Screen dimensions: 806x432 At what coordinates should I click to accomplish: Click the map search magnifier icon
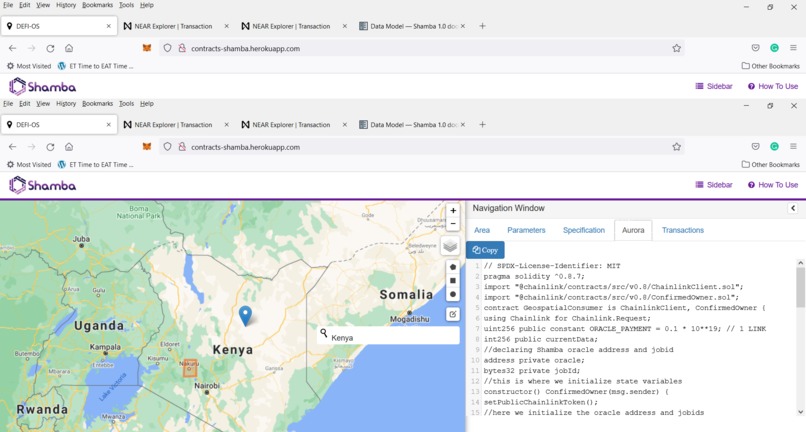click(323, 333)
